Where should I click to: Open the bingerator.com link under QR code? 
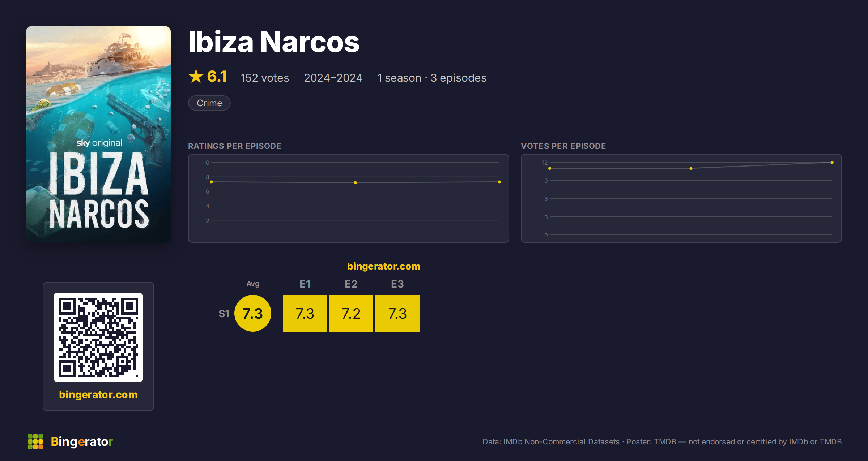[98, 395]
